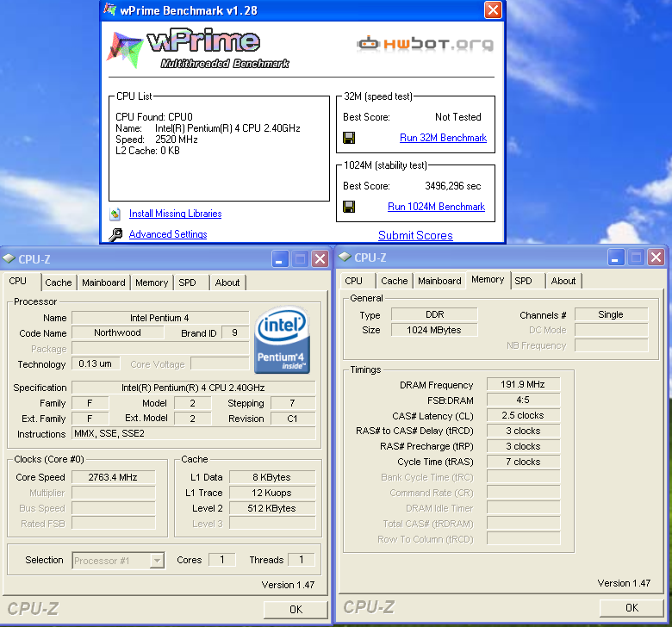Click OK in right CPU-Z window

pyautogui.click(x=632, y=608)
